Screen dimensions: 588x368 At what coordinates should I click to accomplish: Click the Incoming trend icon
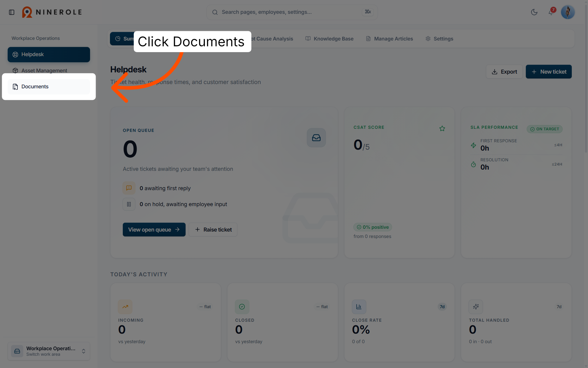pos(125,307)
